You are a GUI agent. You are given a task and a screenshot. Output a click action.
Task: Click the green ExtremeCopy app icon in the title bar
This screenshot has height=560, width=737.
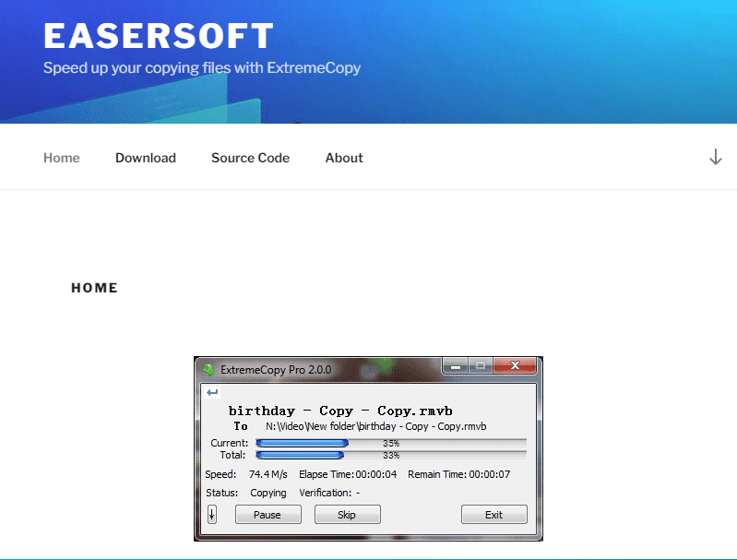point(208,370)
